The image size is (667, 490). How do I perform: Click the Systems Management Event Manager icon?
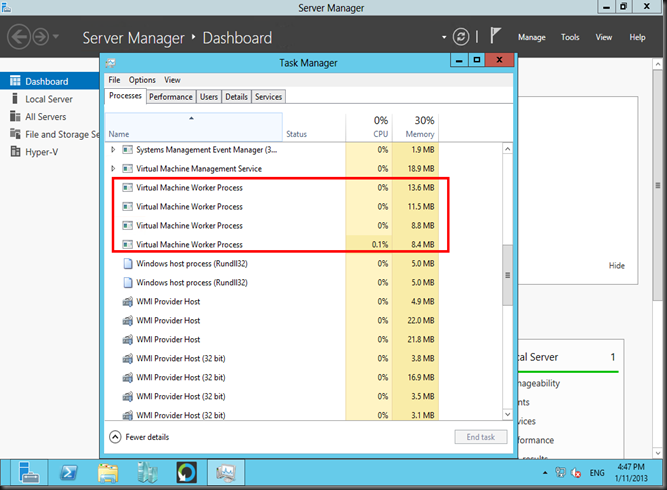click(127, 149)
